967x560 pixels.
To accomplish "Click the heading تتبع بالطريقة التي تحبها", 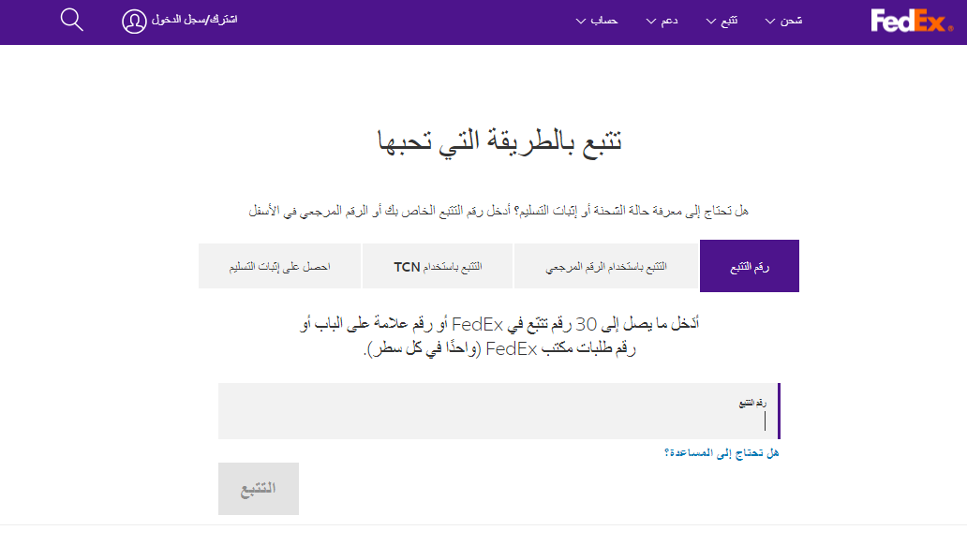I will [498, 141].
